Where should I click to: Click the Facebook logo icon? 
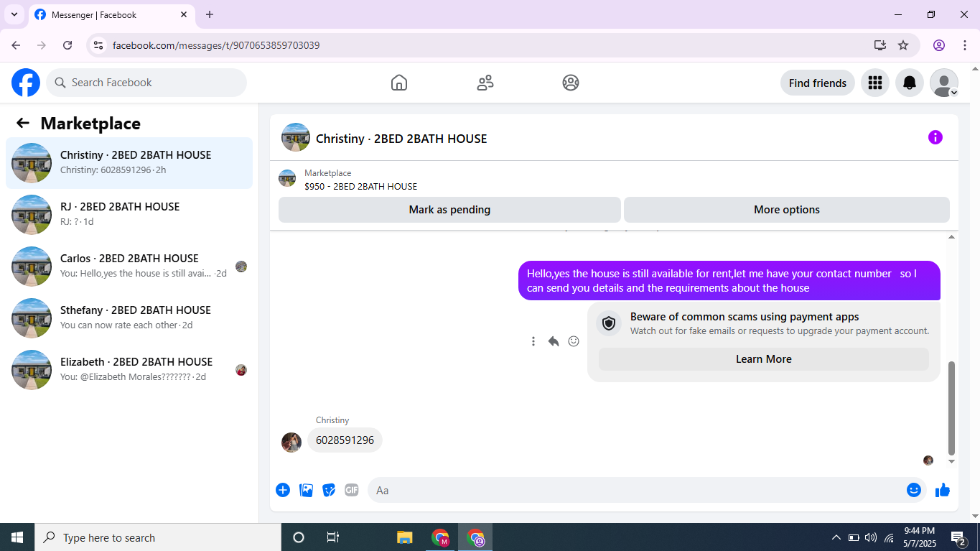[x=26, y=83]
